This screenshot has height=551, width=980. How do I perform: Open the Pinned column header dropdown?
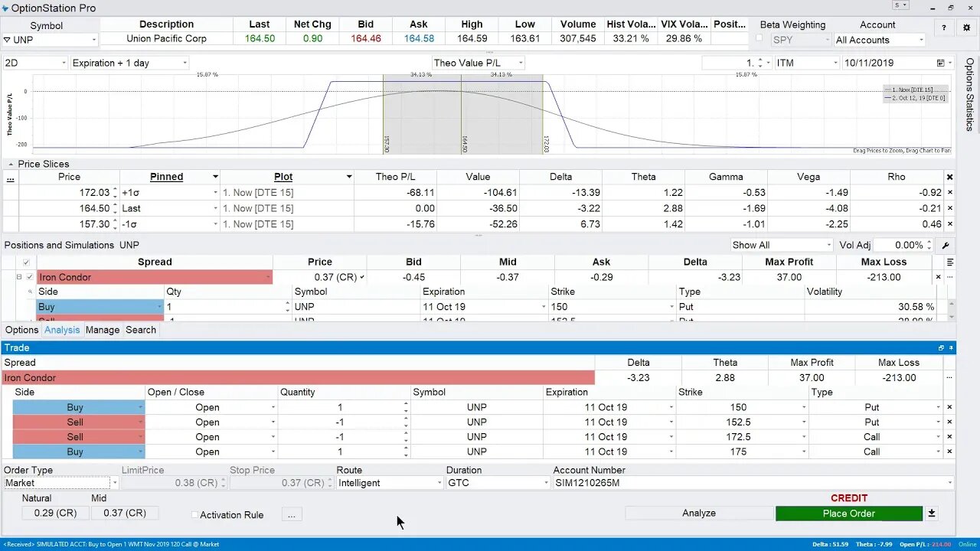point(215,177)
